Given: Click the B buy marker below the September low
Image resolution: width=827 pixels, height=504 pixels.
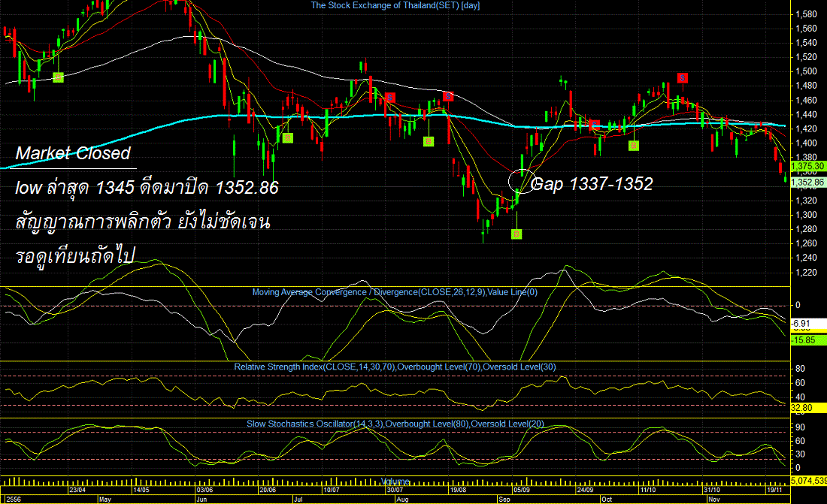Looking at the screenshot, I should pyautogui.click(x=517, y=234).
